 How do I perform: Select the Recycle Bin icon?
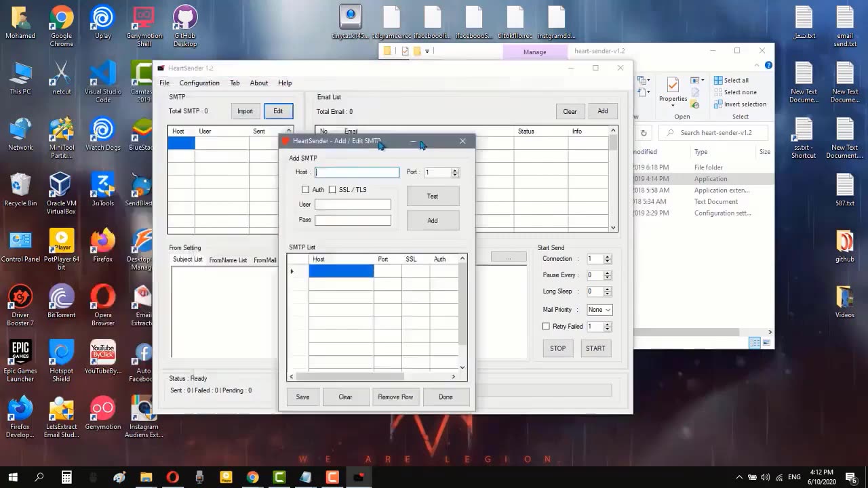(20, 190)
